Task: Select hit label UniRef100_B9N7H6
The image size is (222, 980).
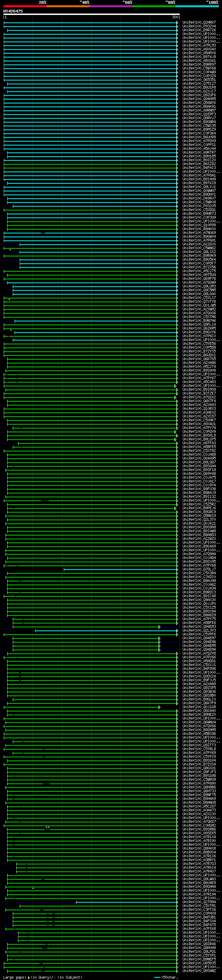Action: (x=199, y=321)
